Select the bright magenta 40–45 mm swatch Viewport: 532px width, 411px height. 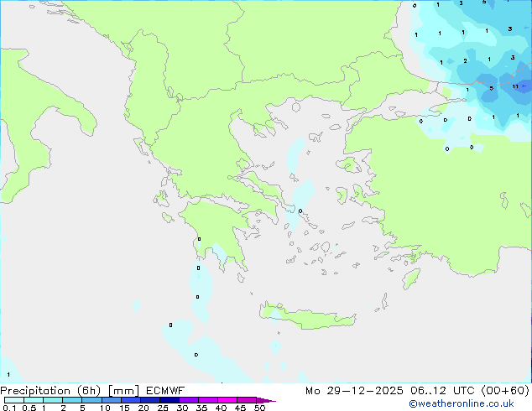click(227, 400)
